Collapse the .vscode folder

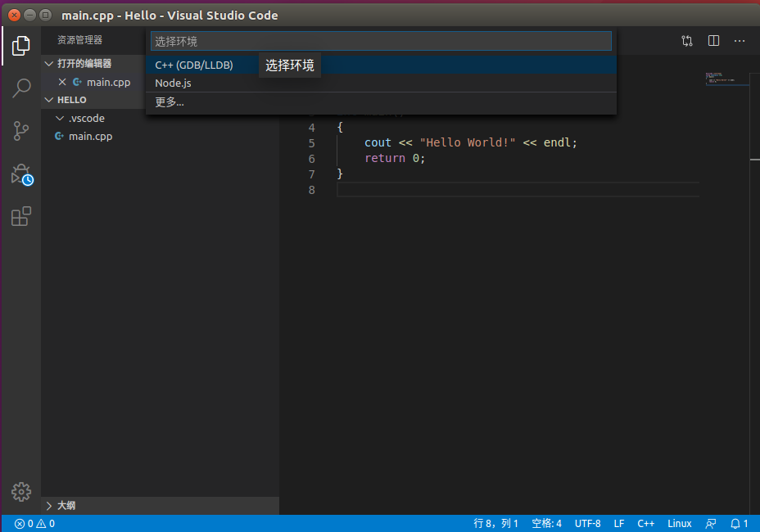pyautogui.click(x=58, y=118)
